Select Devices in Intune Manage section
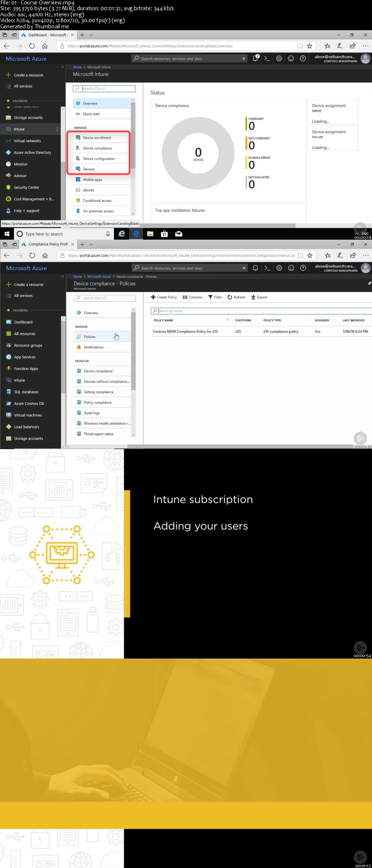Viewport: 372px width, 868px height. point(89,169)
